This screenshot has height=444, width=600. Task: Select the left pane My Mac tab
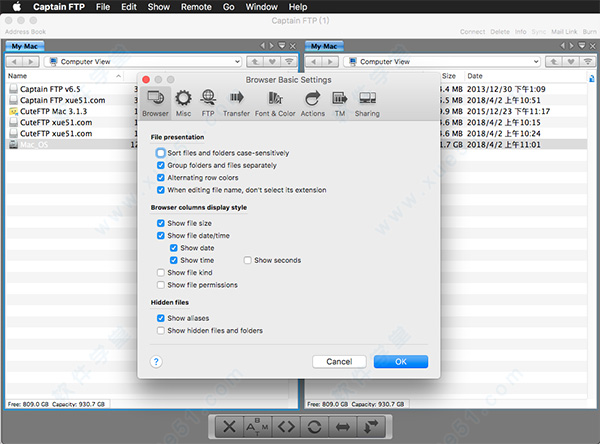[x=25, y=46]
